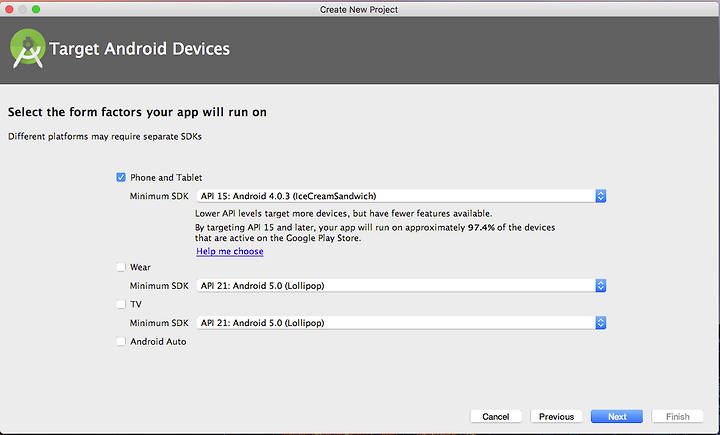Click the Cancel button
720x435 pixels.
(496, 417)
